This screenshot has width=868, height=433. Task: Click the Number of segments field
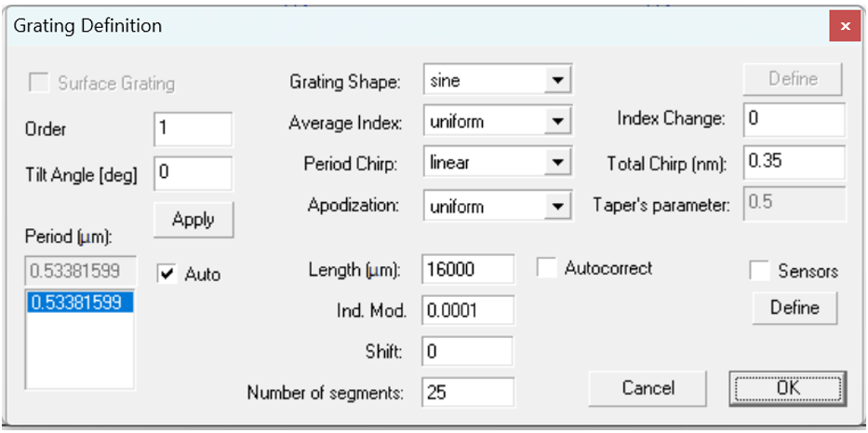[467, 392]
